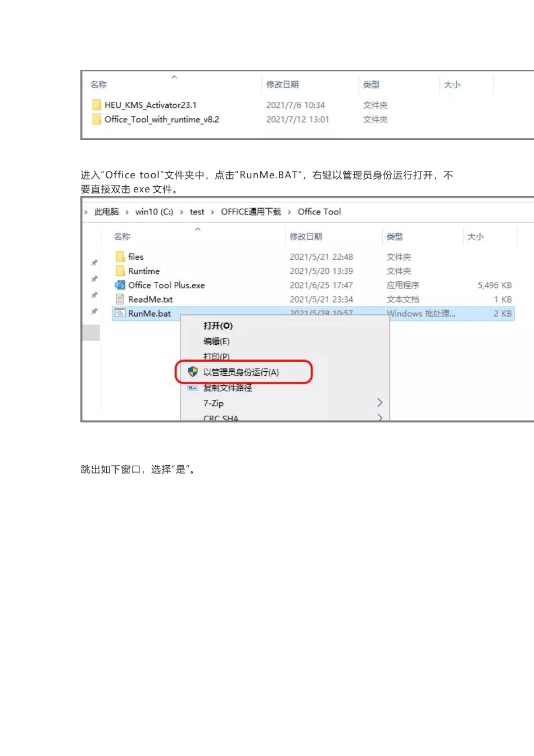Click the 大小 column header
The image size is (534, 756).
tap(474, 236)
